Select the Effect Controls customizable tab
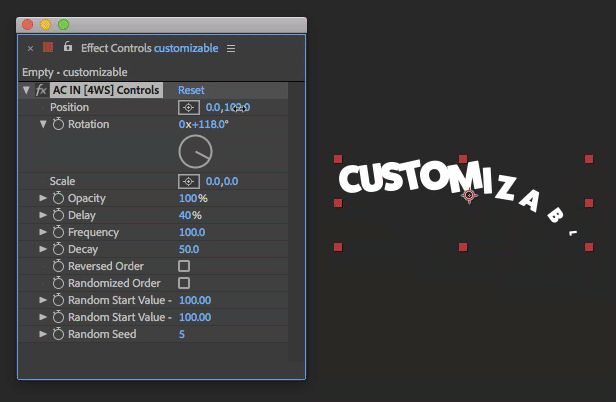 tap(150, 48)
